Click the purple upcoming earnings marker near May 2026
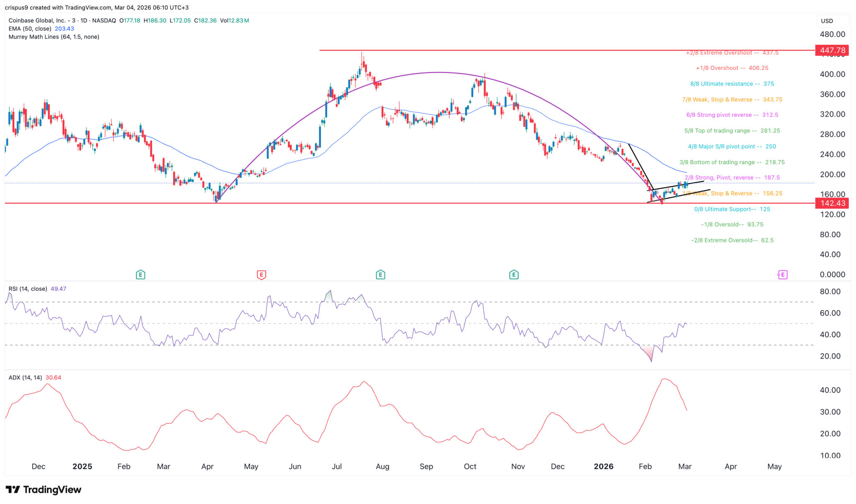 pos(782,275)
